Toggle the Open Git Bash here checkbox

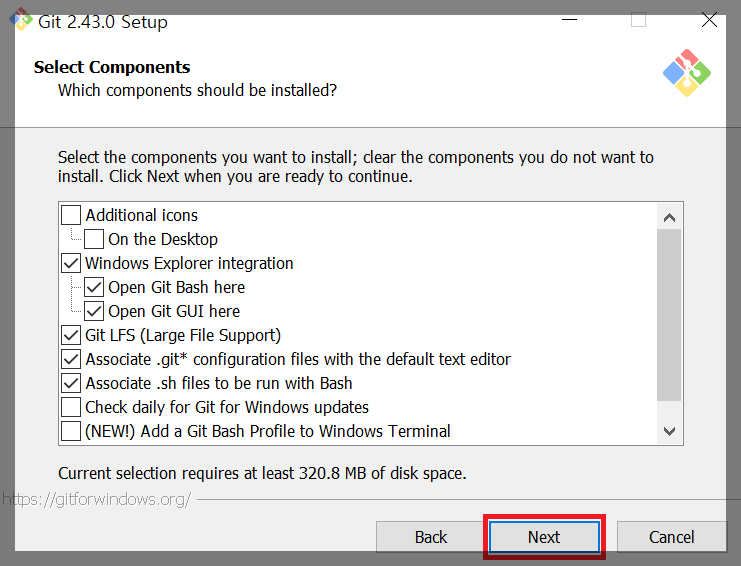[94, 287]
